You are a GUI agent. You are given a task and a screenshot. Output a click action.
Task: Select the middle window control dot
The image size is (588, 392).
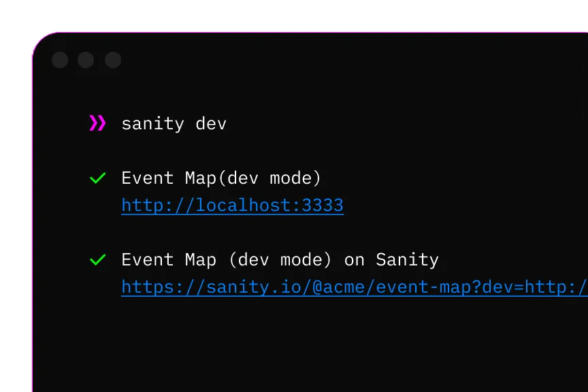click(86, 60)
